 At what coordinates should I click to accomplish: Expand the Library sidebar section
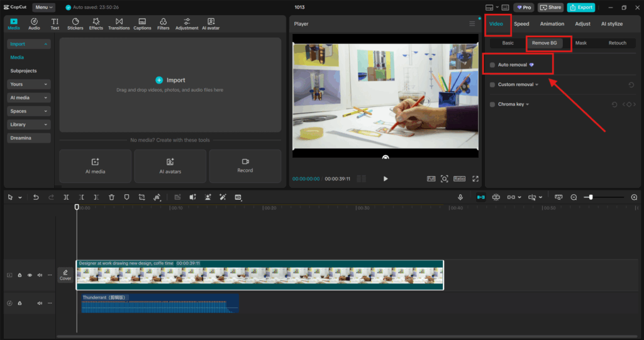click(x=29, y=124)
